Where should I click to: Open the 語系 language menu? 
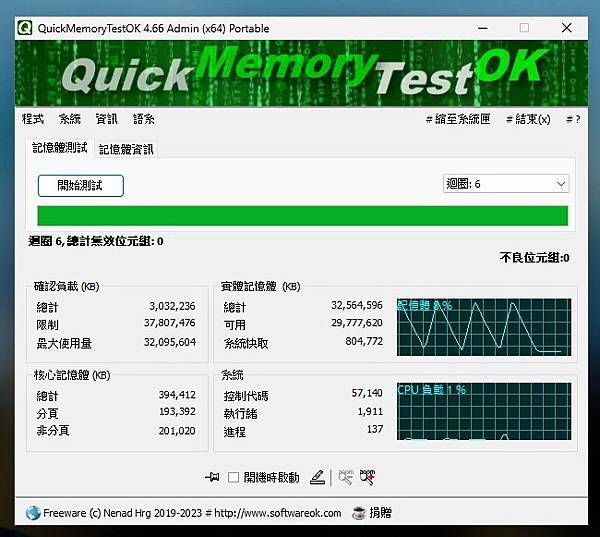(x=143, y=119)
